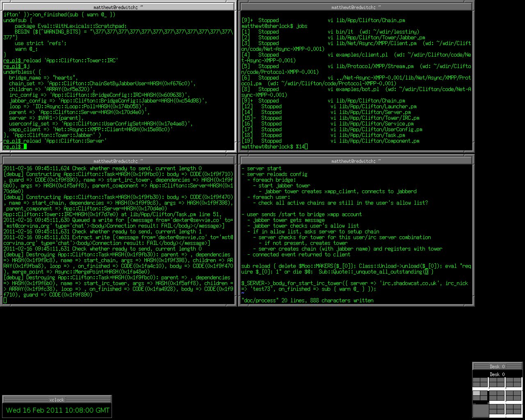Go to the middle-right page in pager

pos(514,396)
